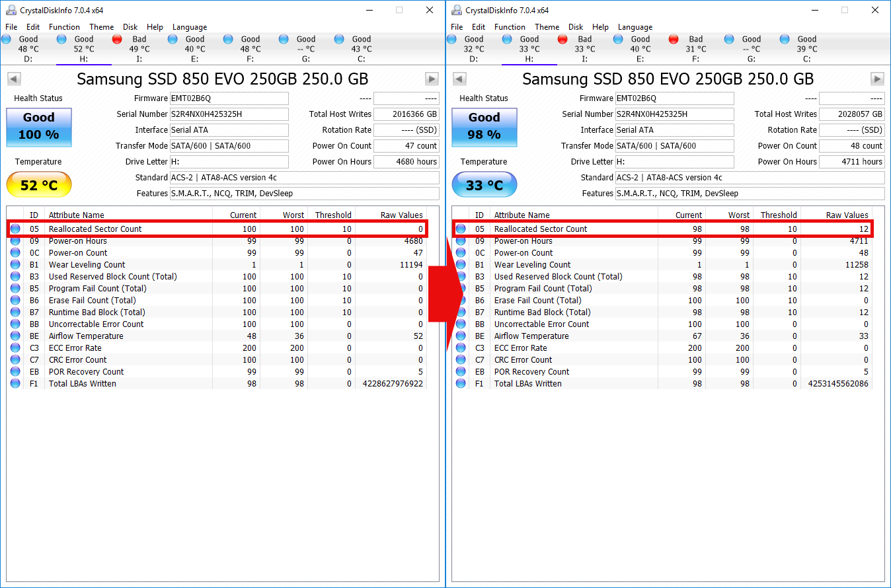Screen dimensions: 891x588
Task: Click raw value 4253145562086 in right window
Action: click(x=838, y=384)
